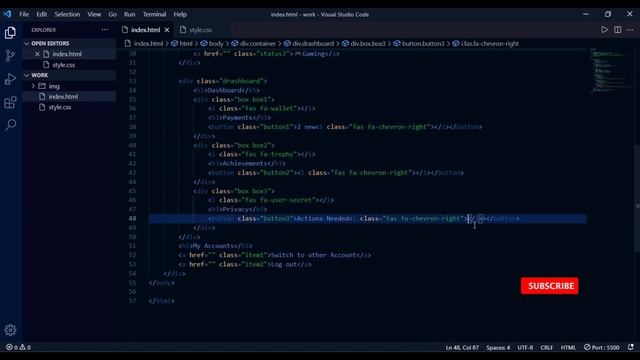Change encoding via UTF-8 status item

525,347
